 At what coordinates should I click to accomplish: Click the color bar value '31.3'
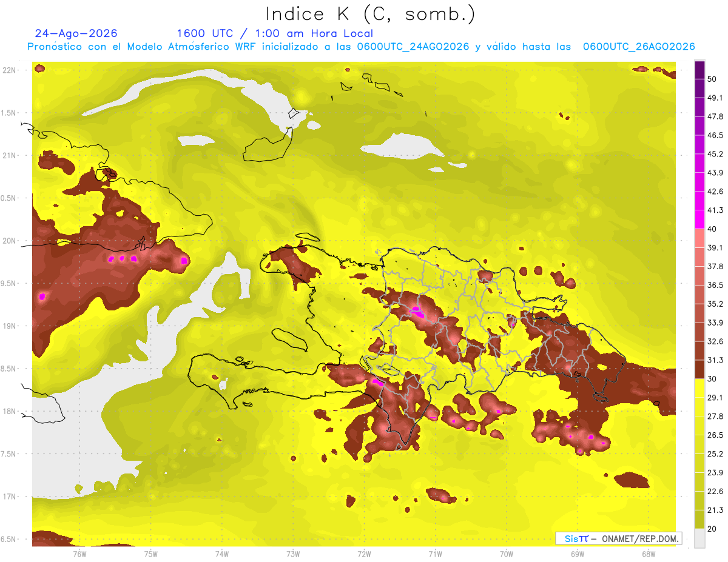pos(715,361)
